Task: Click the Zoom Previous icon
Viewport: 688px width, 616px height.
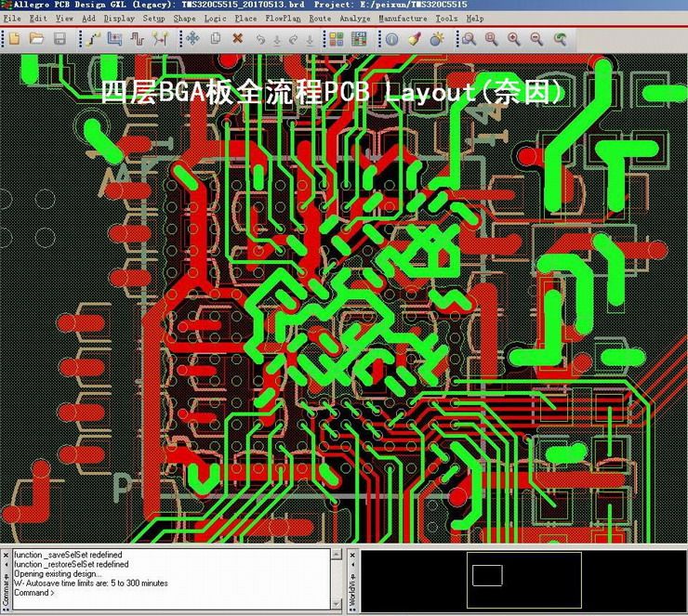Action: pos(560,39)
